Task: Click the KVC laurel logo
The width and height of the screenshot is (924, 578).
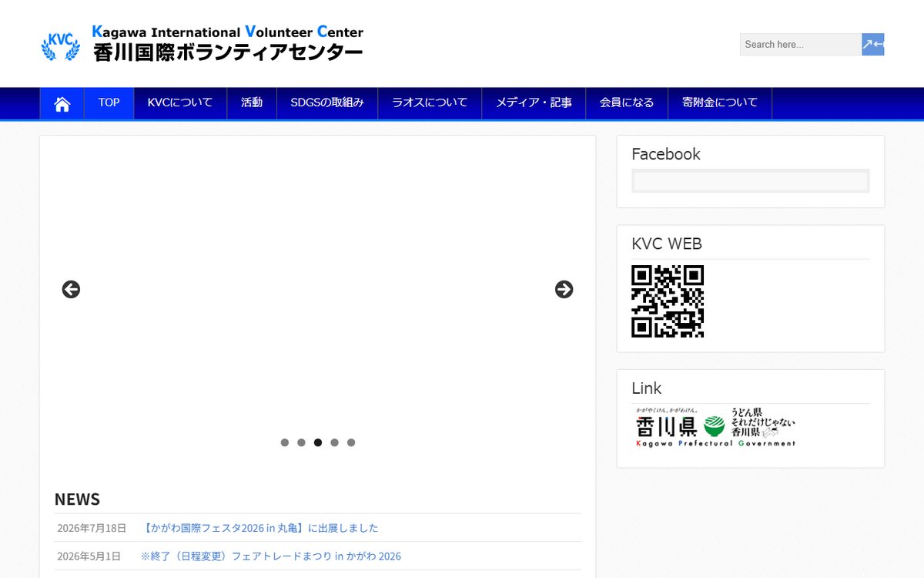Action: pyautogui.click(x=60, y=45)
